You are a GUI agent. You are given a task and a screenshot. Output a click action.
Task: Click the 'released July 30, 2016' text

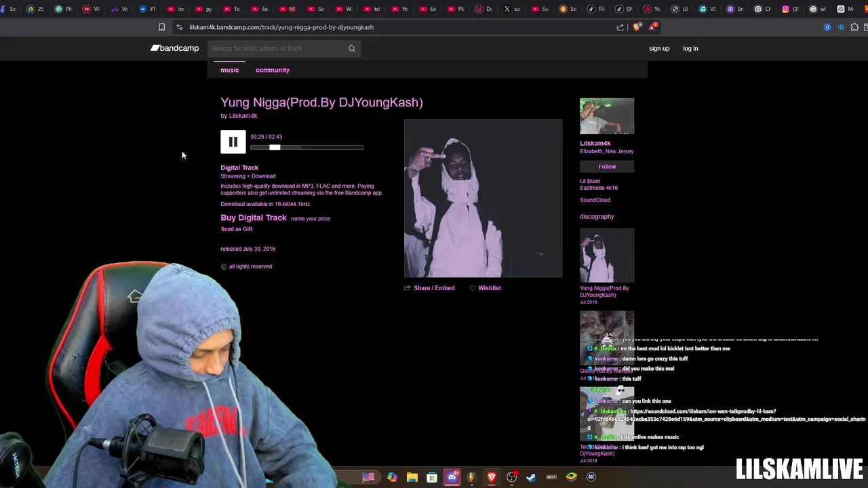[x=248, y=249]
